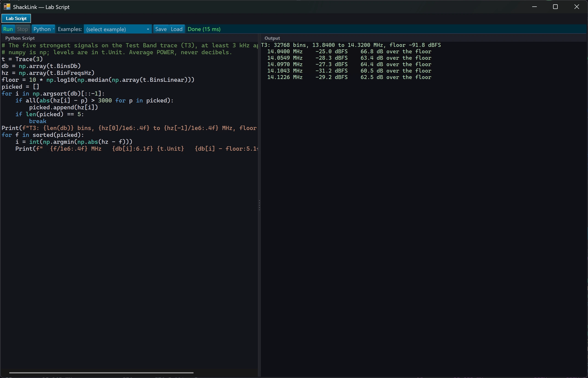Click the line 't = Trace(3)'
The height and width of the screenshot is (378, 588).
[x=22, y=59]
